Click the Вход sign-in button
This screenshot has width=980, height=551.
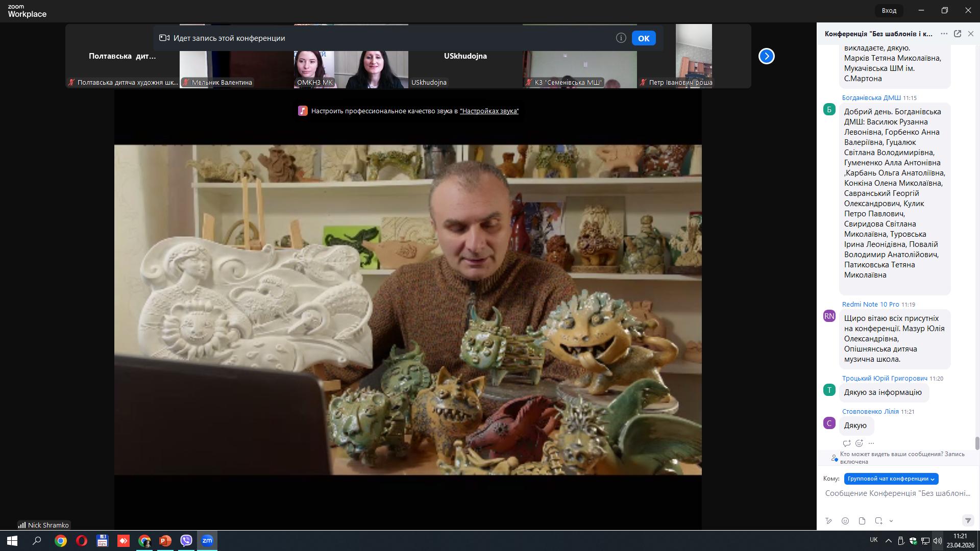point(889,10)
